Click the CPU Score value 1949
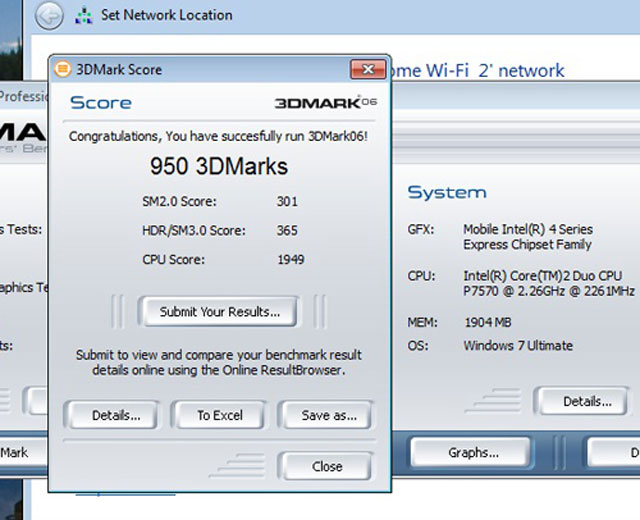The width and height of the screenshot is (640, 520). point(291,259)
